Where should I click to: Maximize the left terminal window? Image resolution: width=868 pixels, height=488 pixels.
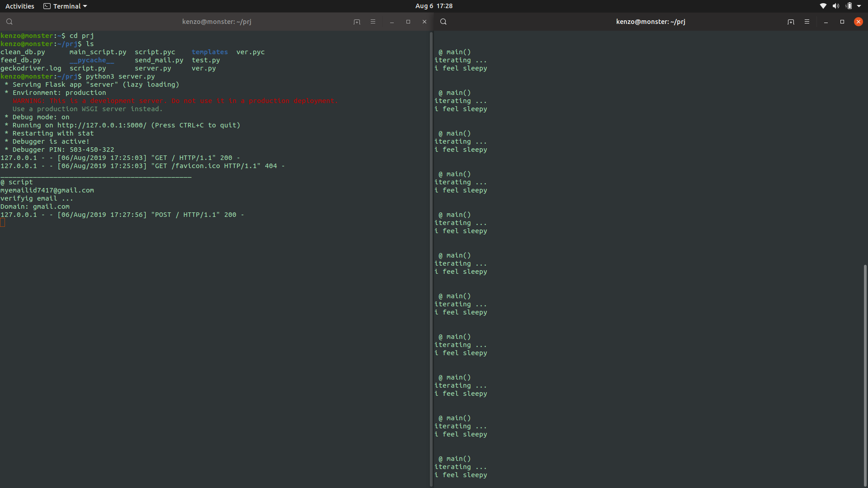point(408,22)
